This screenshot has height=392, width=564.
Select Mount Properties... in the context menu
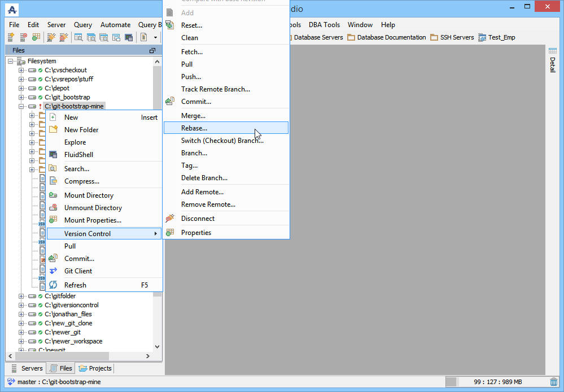[104, 220]
